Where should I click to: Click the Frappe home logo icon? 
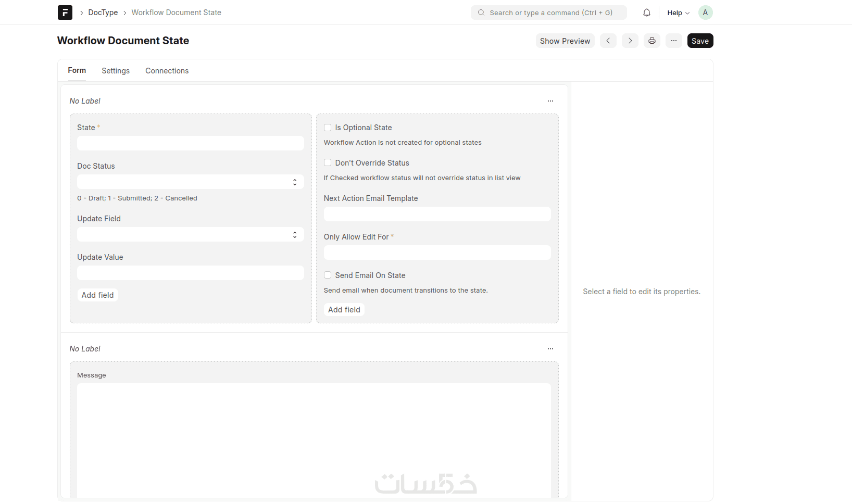coord(65,12)
